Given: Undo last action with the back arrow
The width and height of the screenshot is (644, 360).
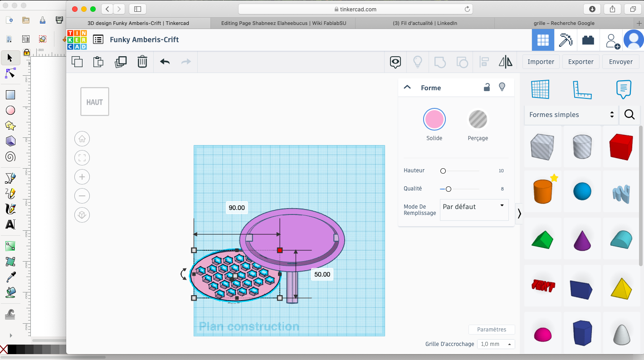Looking at the screenshot, I should coord(165,62).
